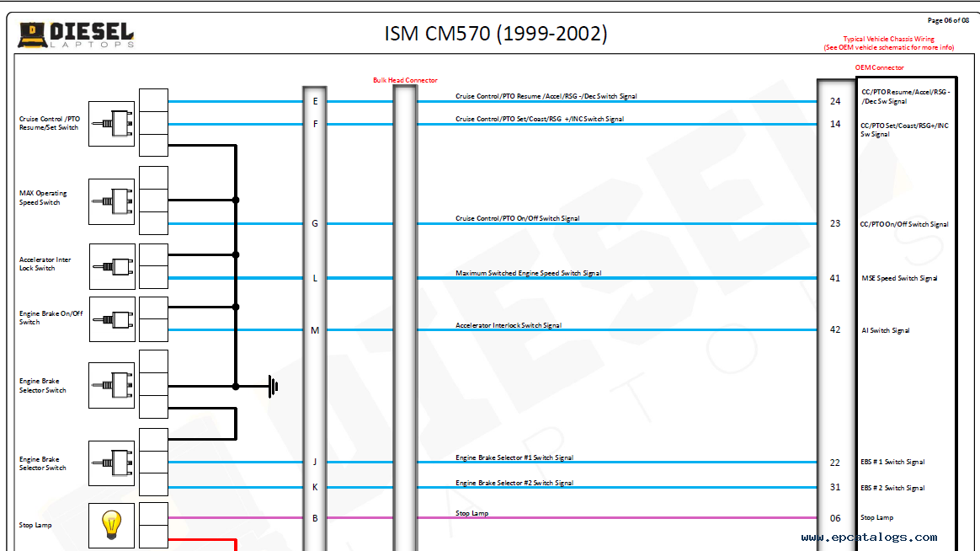Click OEM connector pin number 24

835,101
